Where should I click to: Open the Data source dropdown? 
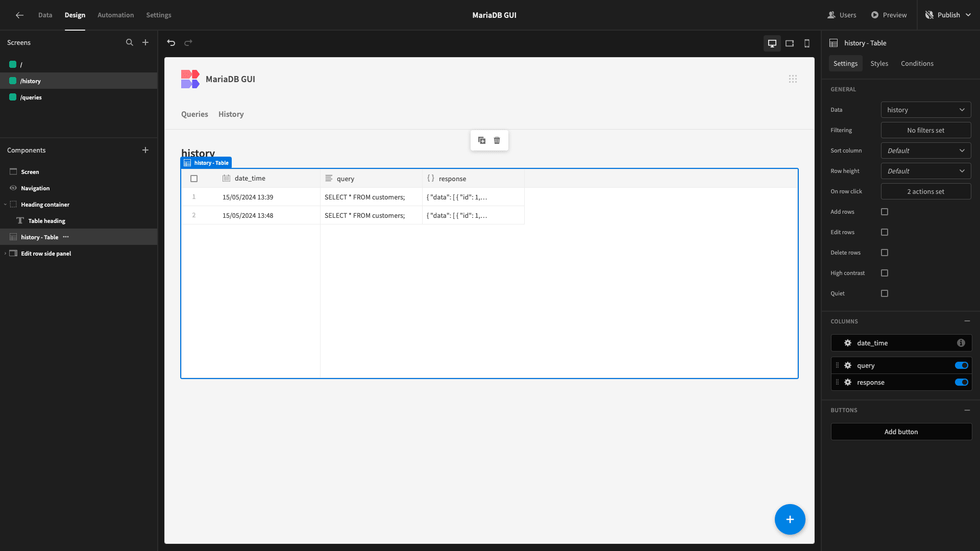tap(926, 110)
